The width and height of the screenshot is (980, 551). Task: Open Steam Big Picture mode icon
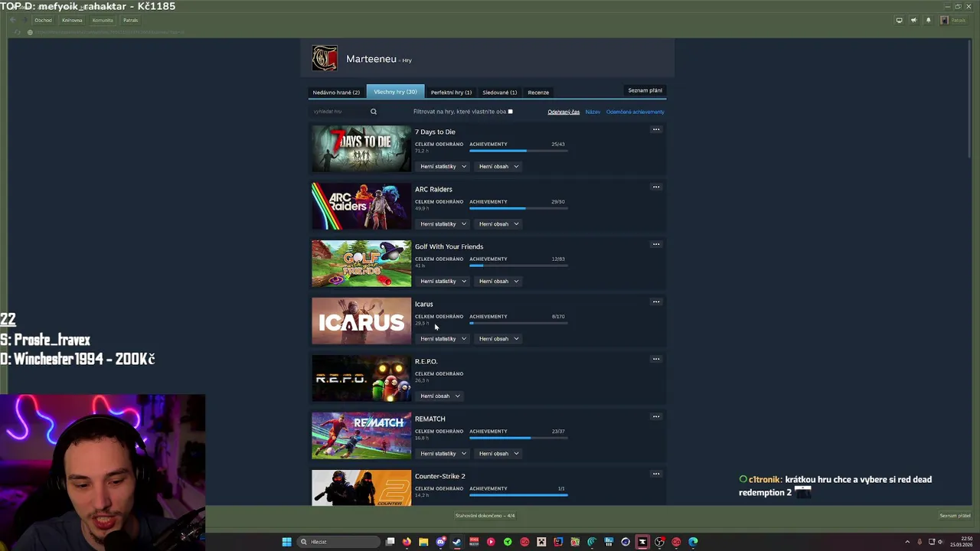[x=899, y=20]
